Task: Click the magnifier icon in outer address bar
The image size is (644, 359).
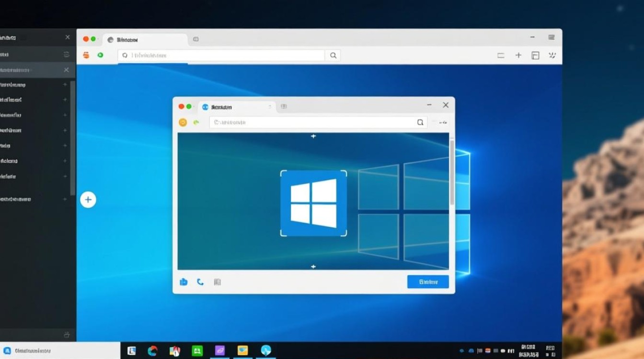Action: 333,56
